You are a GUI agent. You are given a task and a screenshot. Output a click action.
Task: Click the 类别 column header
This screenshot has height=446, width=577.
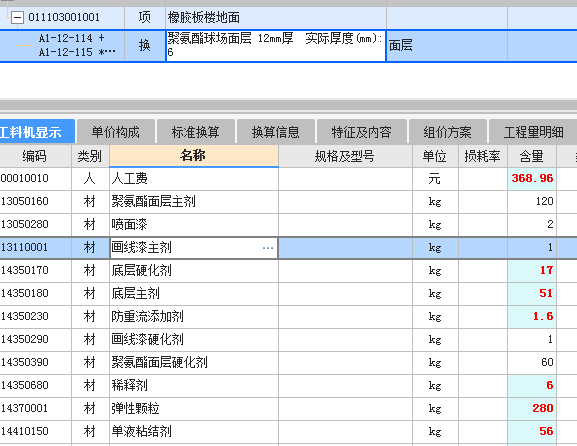[x=90, y=156]
